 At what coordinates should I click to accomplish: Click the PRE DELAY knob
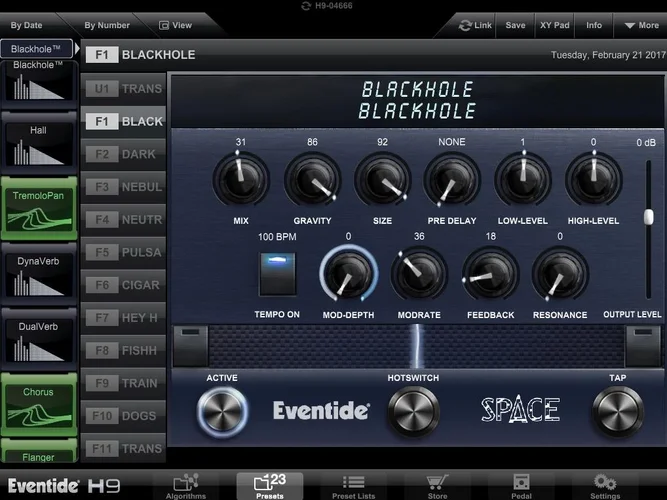point(452,179)
